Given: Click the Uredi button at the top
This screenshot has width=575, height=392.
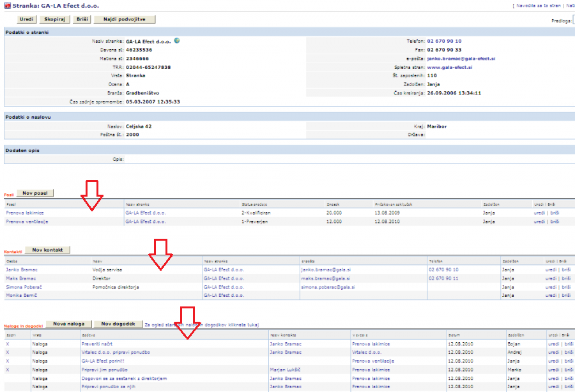Looking at the screenshot, I should pyautogui.click(x=27, y=20).
